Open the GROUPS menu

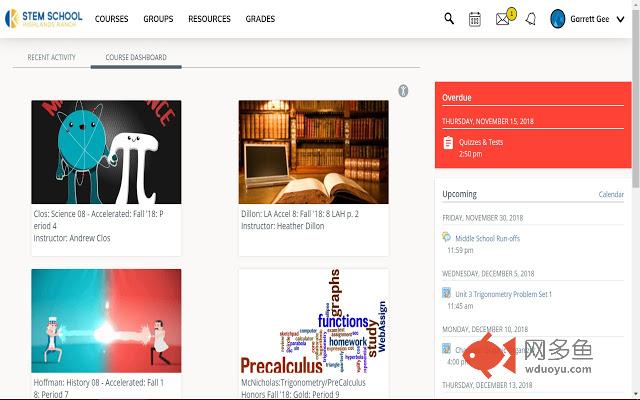click(158, 19)
